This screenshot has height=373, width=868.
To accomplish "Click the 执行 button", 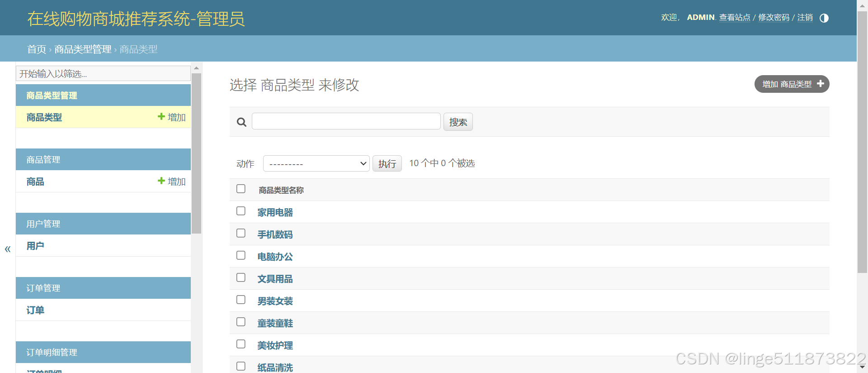I will 387,163.
